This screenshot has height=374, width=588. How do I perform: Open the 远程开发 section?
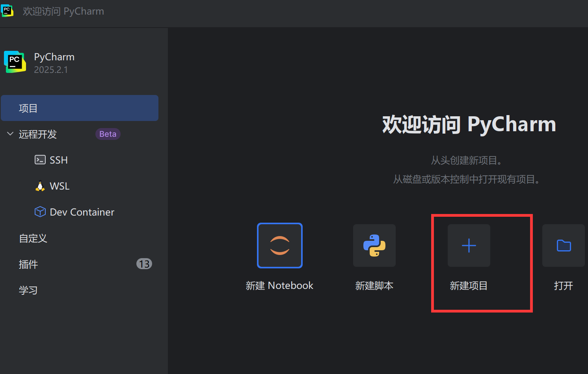(x=38, y=134)
